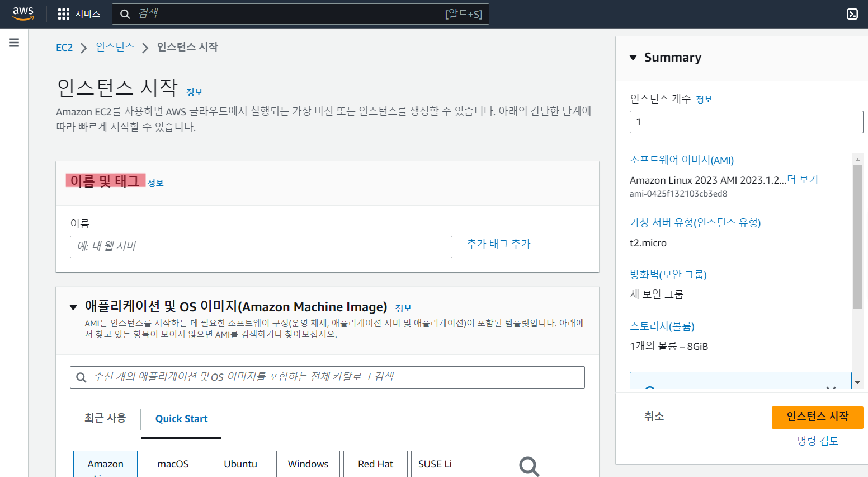The height and width of the screenshot is (477, 868).
Task: Open the hamburger navigation menu
Action: coord(14,43)
